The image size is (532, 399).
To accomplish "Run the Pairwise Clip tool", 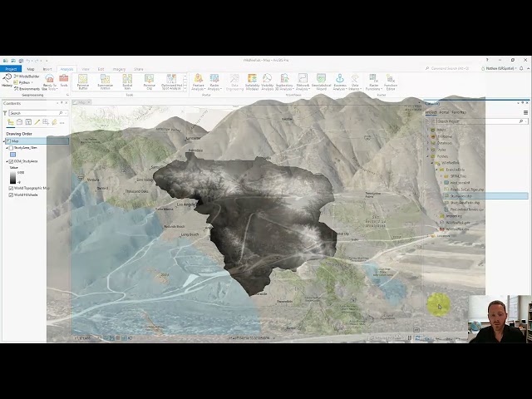I will [x=150, y=82].
